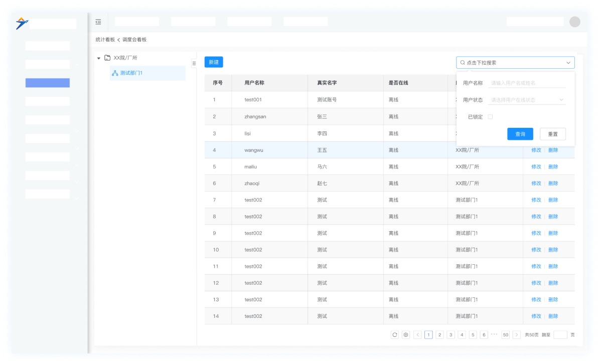Viewport: 599px width, 364px height.
Task: Click the sidebar collapse menu icon
Action: click(x=98, y=22)
